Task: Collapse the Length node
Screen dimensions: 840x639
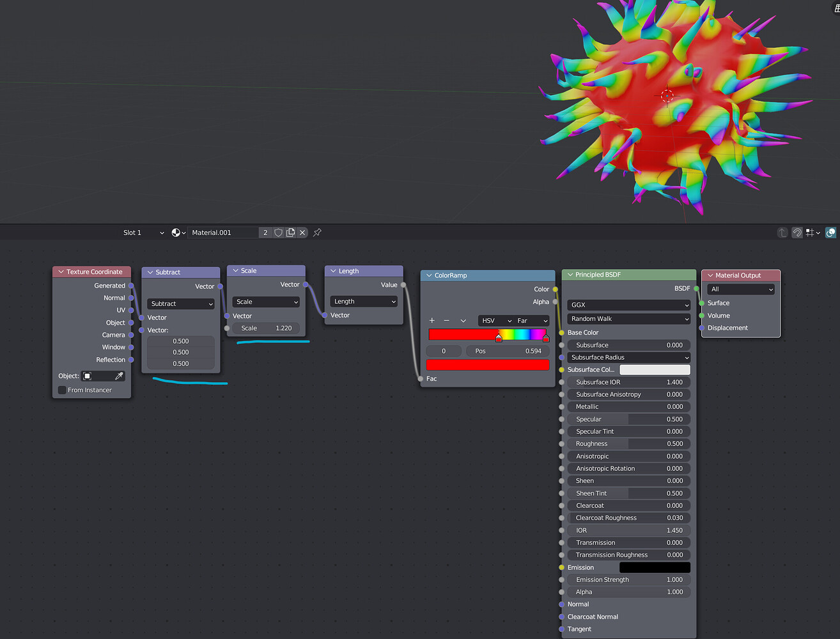Action: tap(333, 271)
